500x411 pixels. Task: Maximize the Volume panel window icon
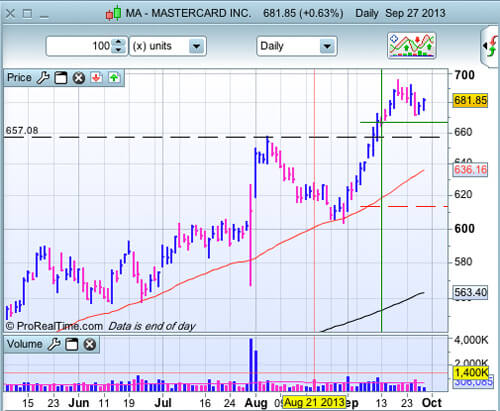[x=71, y=344]
